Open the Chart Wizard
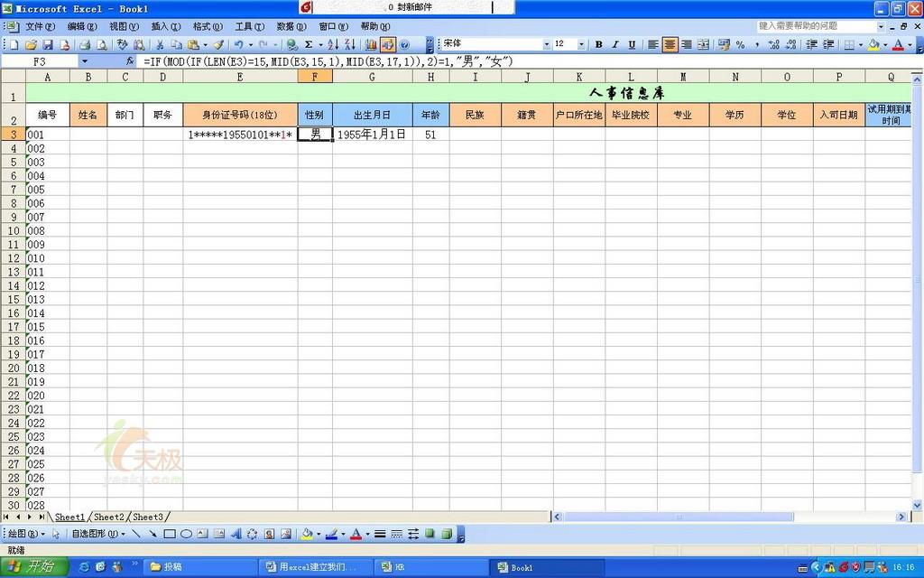Image resolution: width=924 pixels, height=578 pixels. coord(371,44)
